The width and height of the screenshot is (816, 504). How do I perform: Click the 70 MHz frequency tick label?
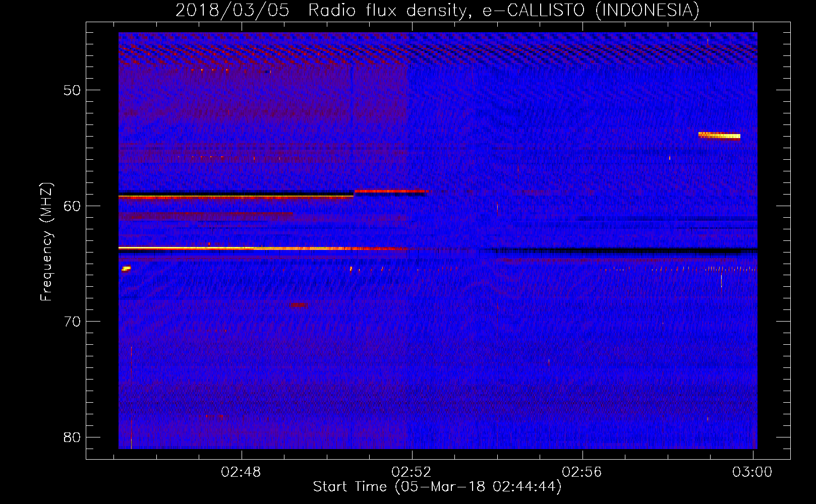click(72, 322)
